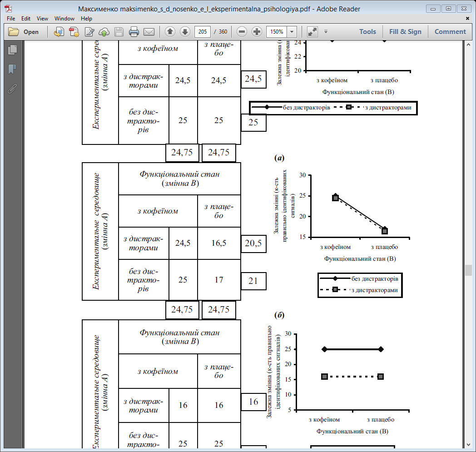
Task: Open the Fill & Sign pane
Action: 405,31
